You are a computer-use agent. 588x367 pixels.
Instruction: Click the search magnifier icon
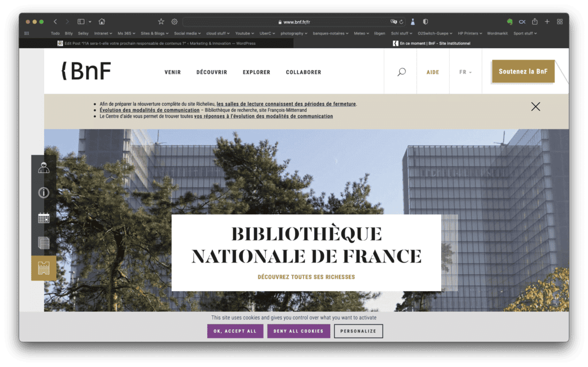click(x=401, y=72)
